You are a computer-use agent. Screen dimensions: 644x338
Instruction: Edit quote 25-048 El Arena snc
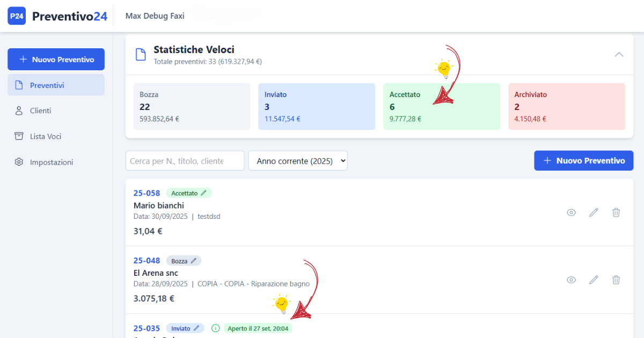[594, 280]
